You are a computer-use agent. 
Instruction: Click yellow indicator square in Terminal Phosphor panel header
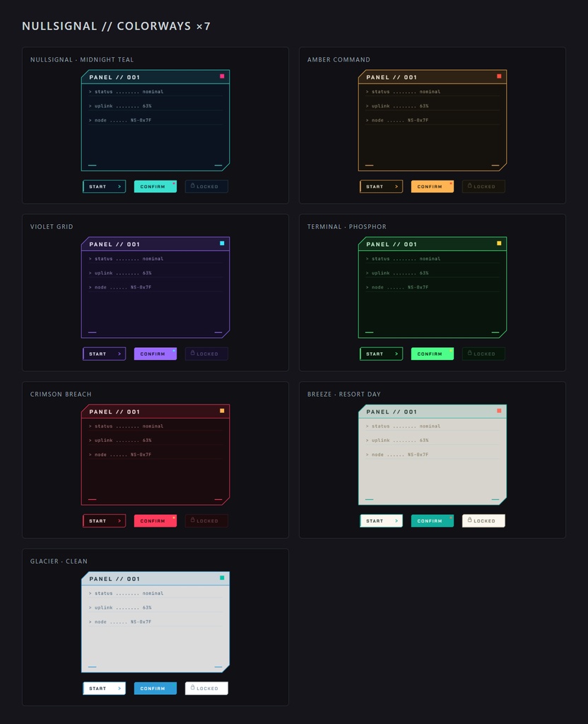click(x=499, y=243)
